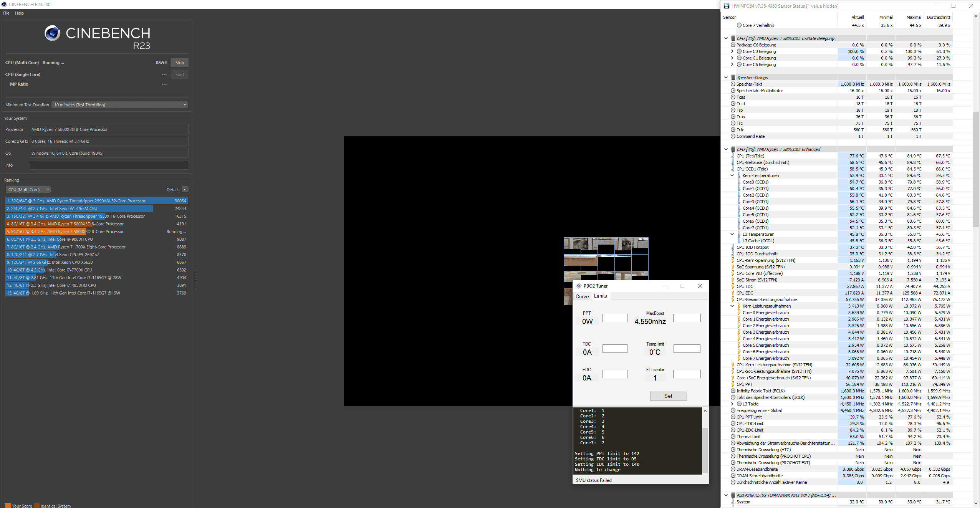980x508 pixels.
Task: Click lightning icon beside SoC Spannung (SVI2 TFN)
Action: [x=733, y=267]
